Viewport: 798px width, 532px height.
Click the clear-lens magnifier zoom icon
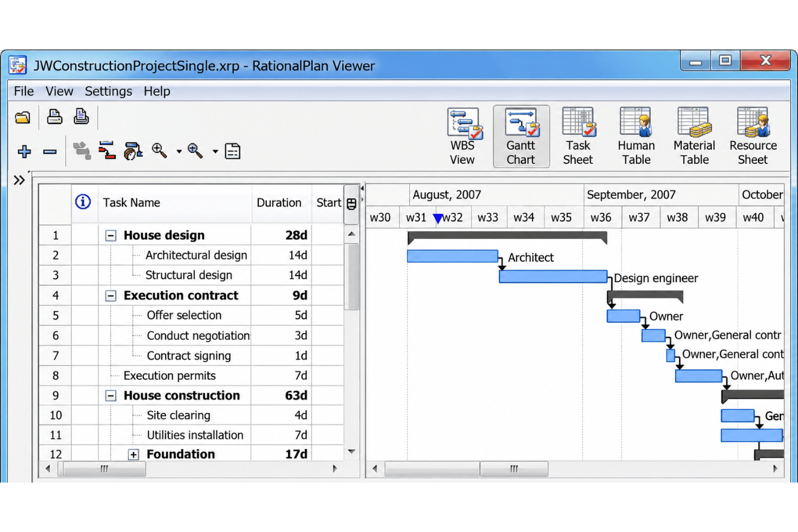click(160, 151)
